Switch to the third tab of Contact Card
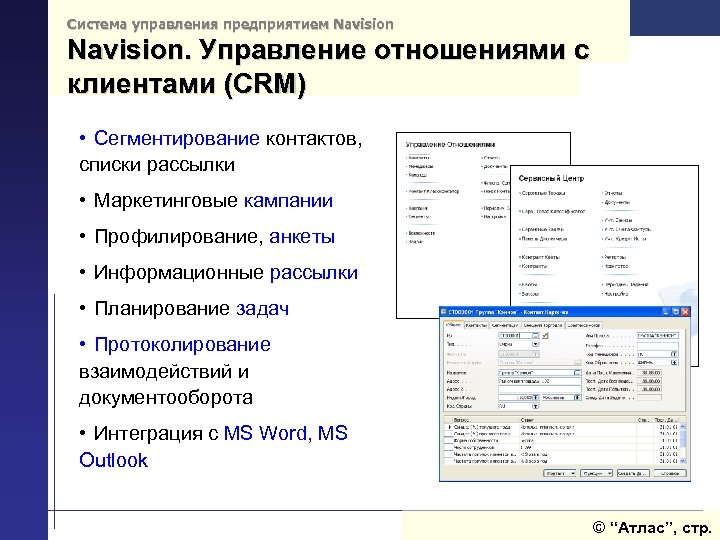 [505, 325]
